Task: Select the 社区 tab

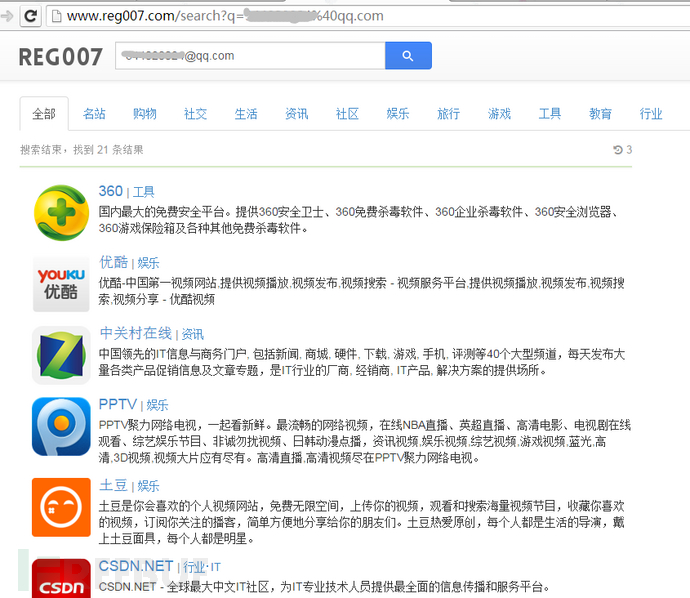Action: click(347, 114)
